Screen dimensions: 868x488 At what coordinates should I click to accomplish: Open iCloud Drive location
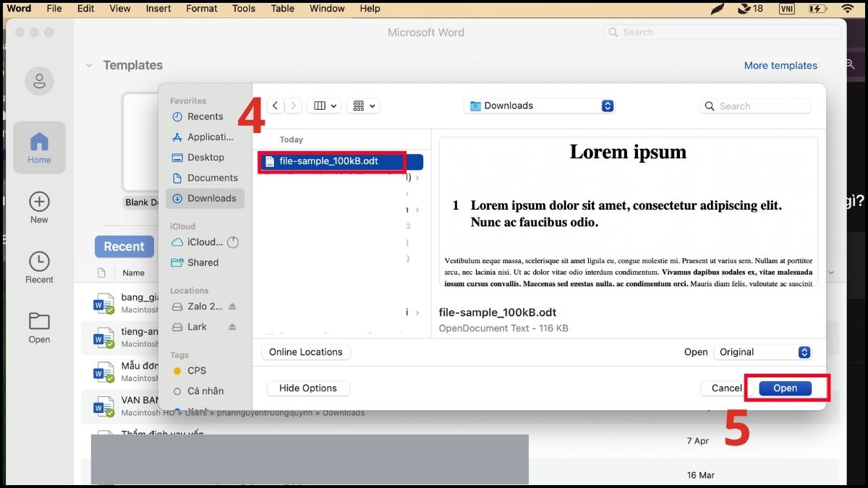pyautogui.click(x=197, y=242)
